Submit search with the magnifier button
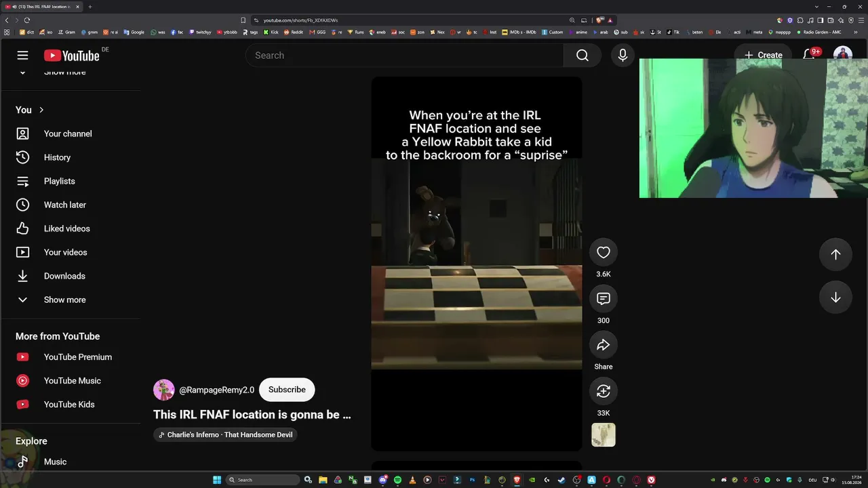868x488 pixels. [x=583, y=56]
